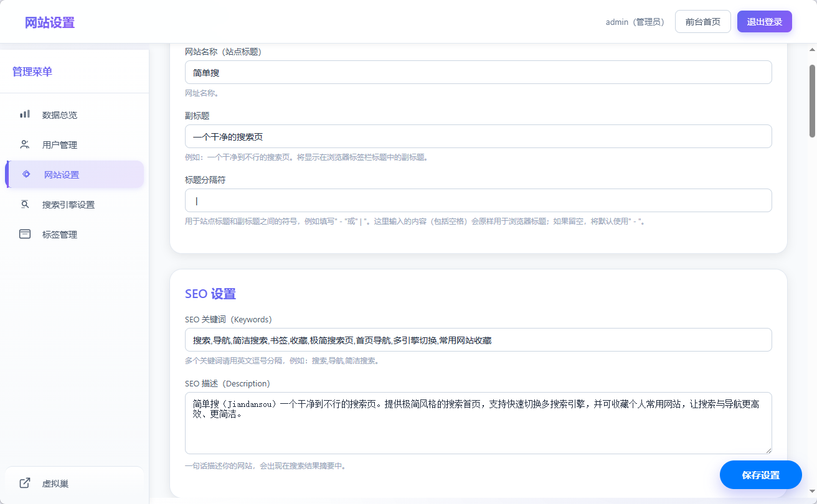Select 用户管理 in the management menu
This screenshot has height=504, width=817.
pos(59,144)
